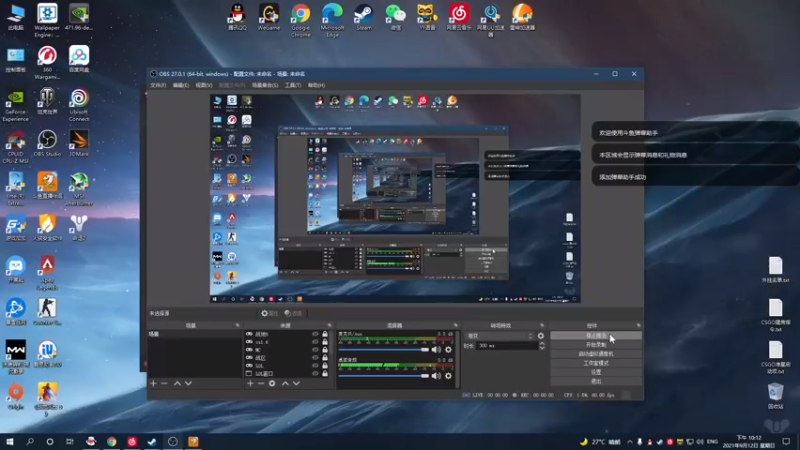Click the 停止推流 stop streaming button
The width and height of the screenshot is (800, 450).
coord(596,336)
